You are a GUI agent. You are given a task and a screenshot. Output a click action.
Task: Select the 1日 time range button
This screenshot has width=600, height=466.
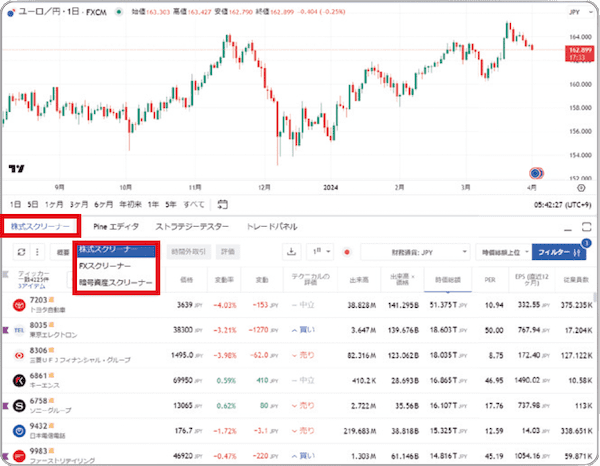15,204
